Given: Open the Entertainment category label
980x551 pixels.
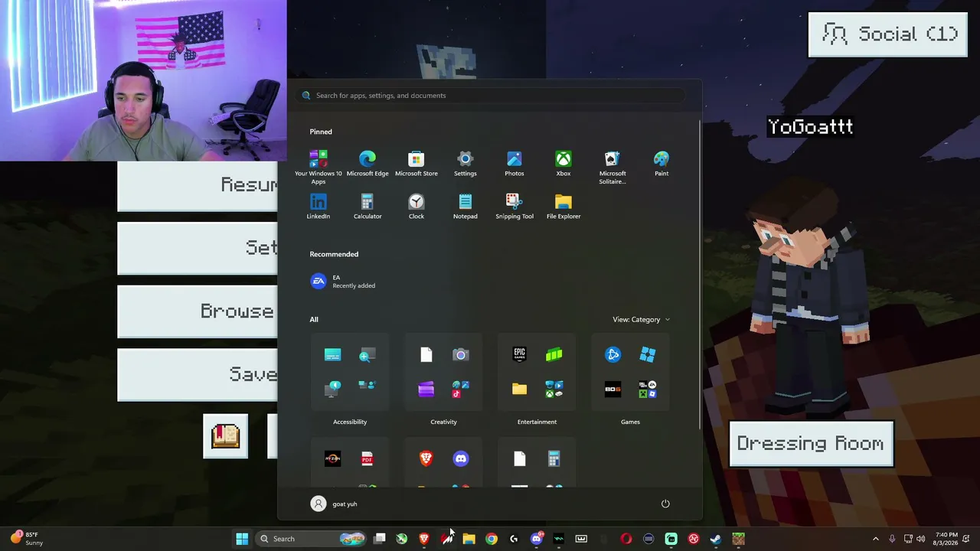Looking at the screenshot, I should (537, 422).
